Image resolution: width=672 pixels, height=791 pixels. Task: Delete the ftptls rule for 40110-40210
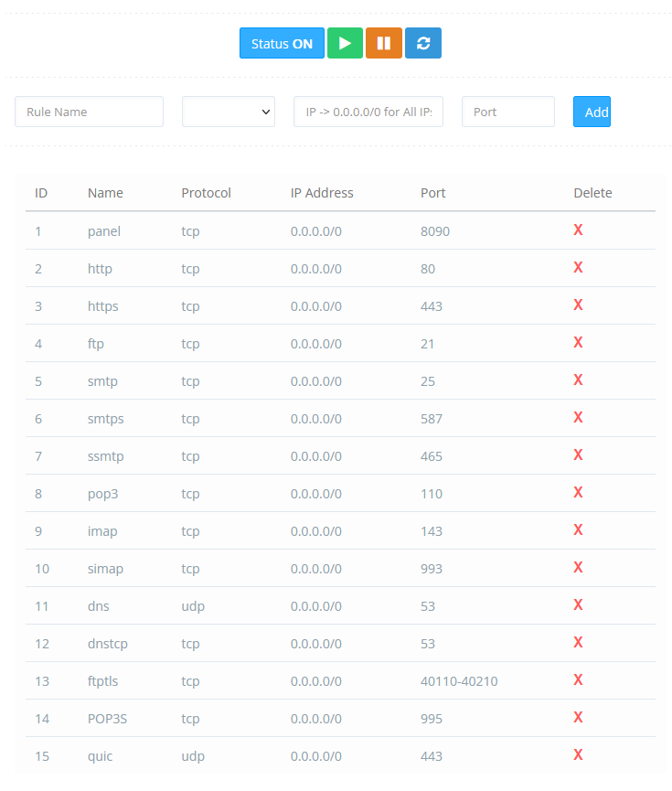coord(578,680)
